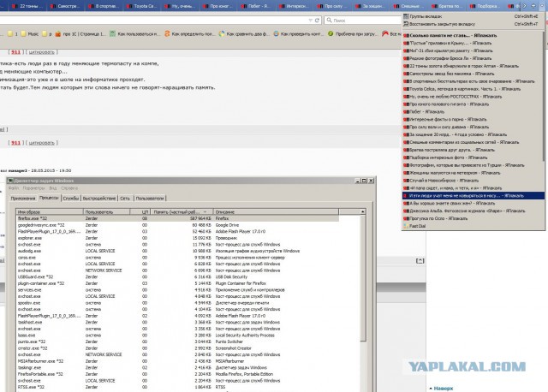Switch to the "Смешные" browser tab
The image size is (548, 392).
409,6
